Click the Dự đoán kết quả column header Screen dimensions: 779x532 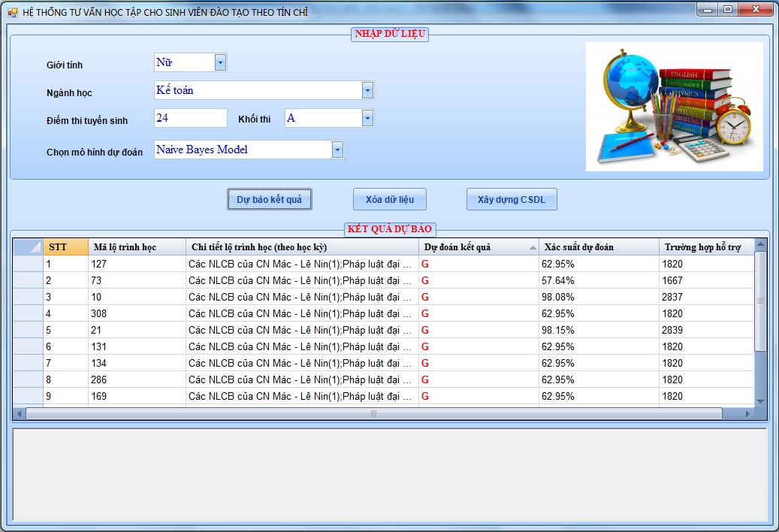tap(478, 247)
